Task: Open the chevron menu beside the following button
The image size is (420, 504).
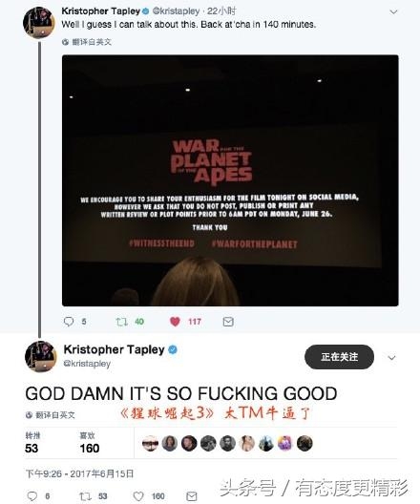Action: point(391,358)
